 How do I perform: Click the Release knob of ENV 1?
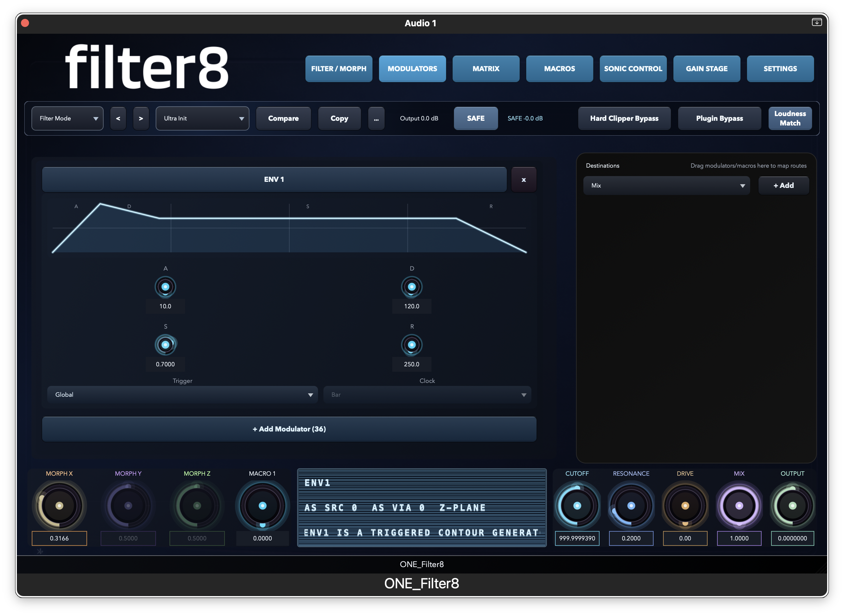pyautogui.click(x=412, y=345)
